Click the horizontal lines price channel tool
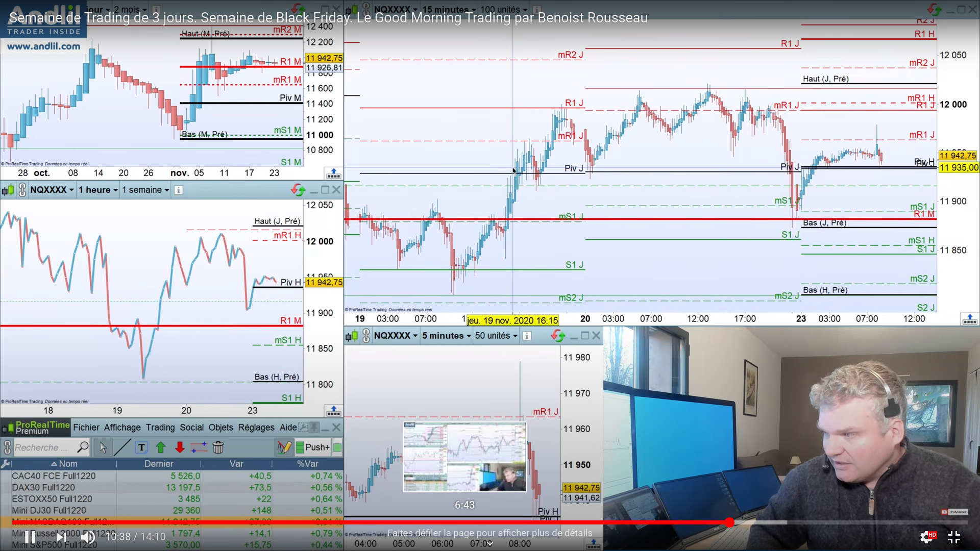This screenshot has height=551, width=980. pyautogui.click(x=199, y=448)
